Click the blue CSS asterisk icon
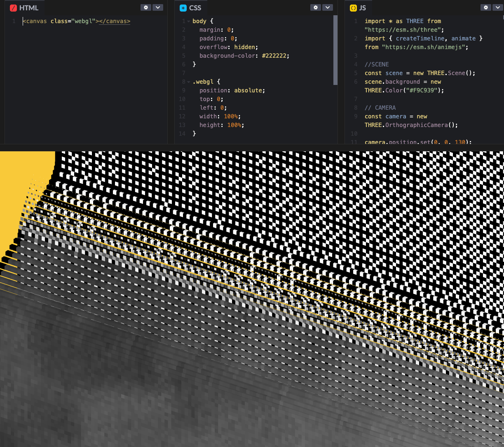Screen dimensions: 504x447 (183, 8)
